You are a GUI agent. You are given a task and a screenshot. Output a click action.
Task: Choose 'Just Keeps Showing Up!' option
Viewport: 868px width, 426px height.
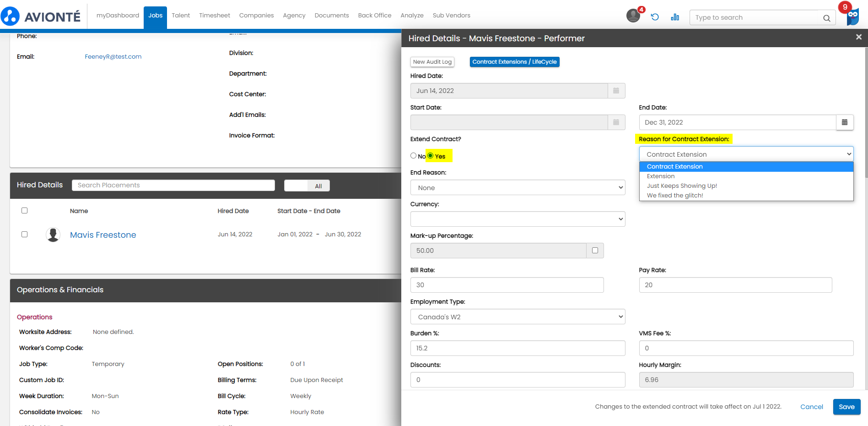pos(746,186)
